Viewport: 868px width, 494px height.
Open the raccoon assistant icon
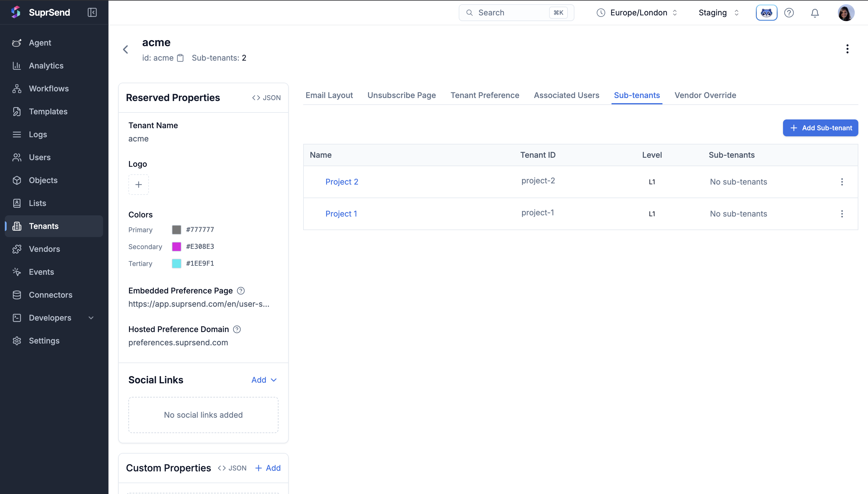pyautogui.click(x=766, y=13)
